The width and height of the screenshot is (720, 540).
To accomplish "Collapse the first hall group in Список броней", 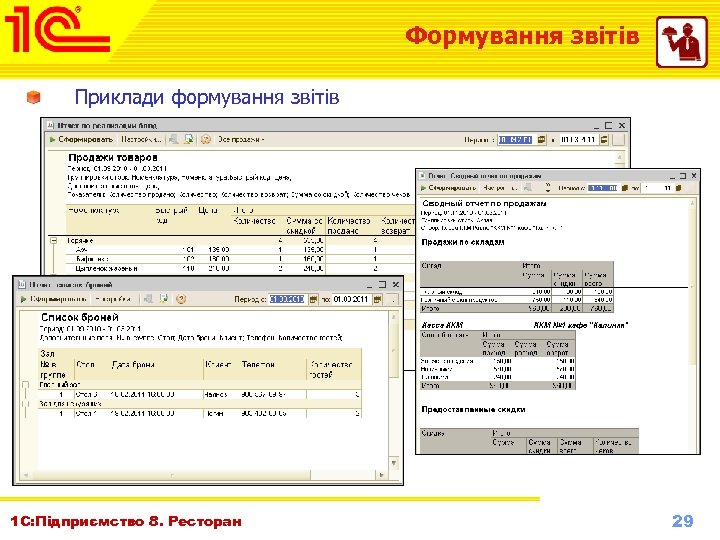I will click(x=25, y=384).
